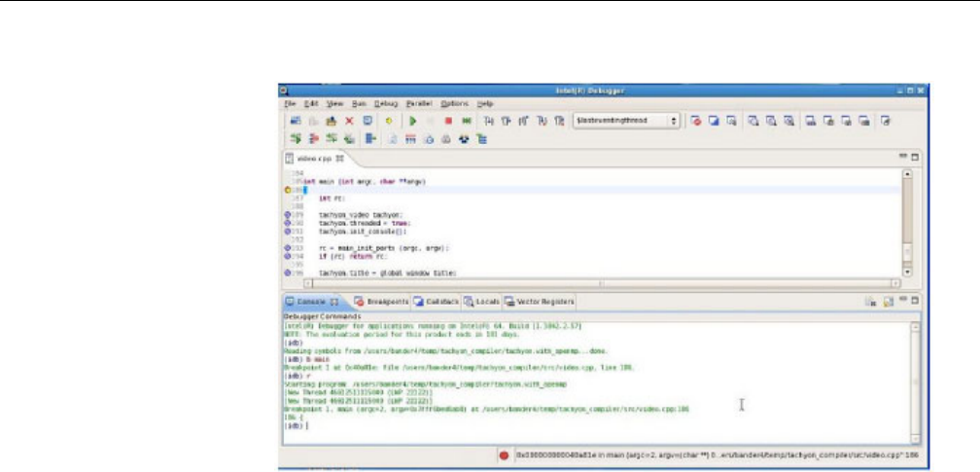980x472 pixels.
Task: Click the '(idb) b main' console line
Action: (306, 359)
